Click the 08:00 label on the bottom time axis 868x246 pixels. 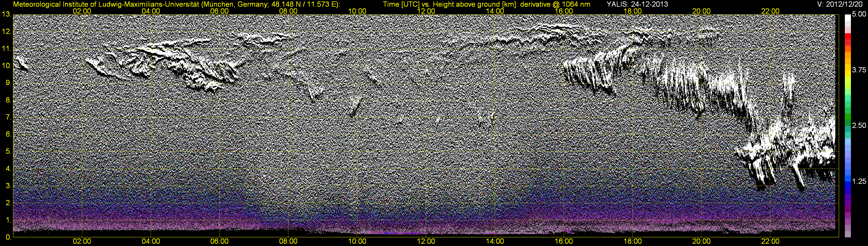(288, 241)
